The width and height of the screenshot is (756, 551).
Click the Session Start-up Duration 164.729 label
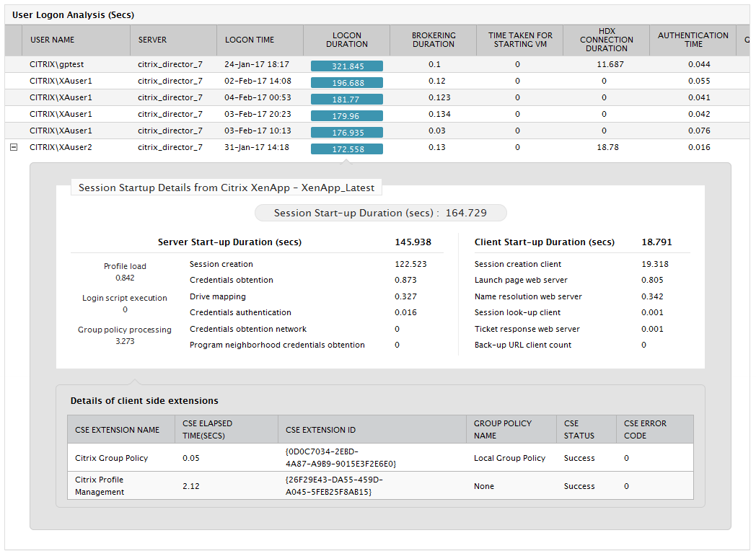[x=380, y=213]
